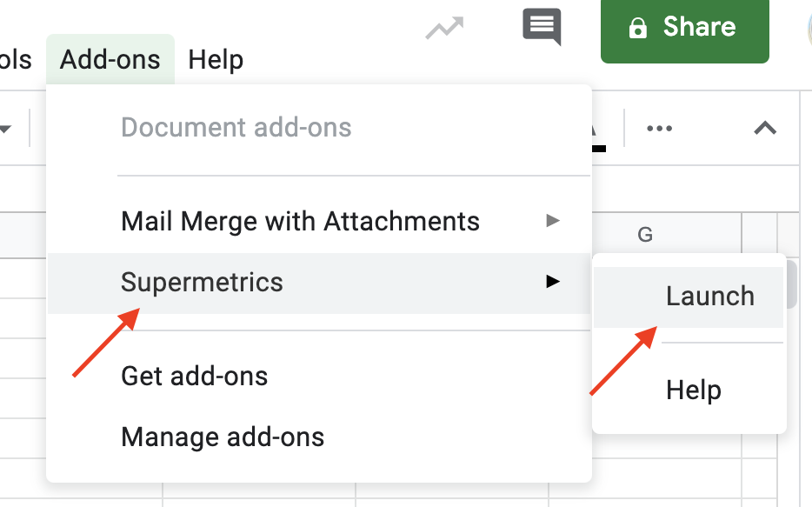
Task: Expand the Supermetrics submenu arrow
Action: pyautogui.click(x=553, y=281)
